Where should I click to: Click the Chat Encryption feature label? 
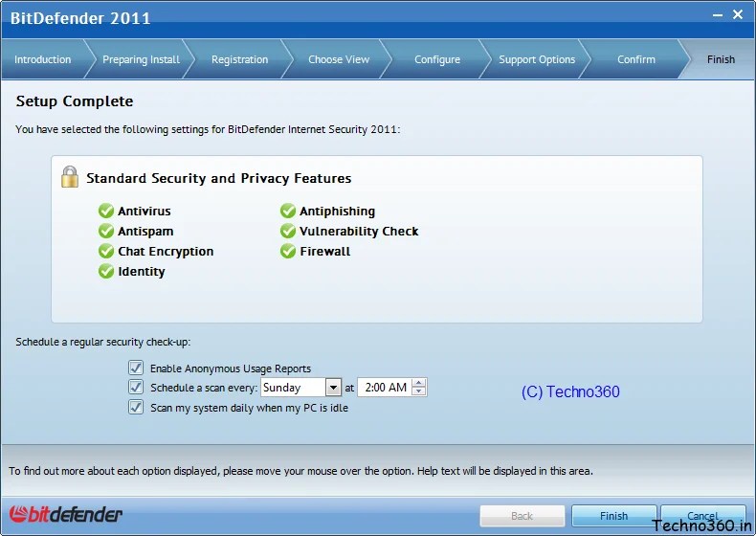click(166, 252)
